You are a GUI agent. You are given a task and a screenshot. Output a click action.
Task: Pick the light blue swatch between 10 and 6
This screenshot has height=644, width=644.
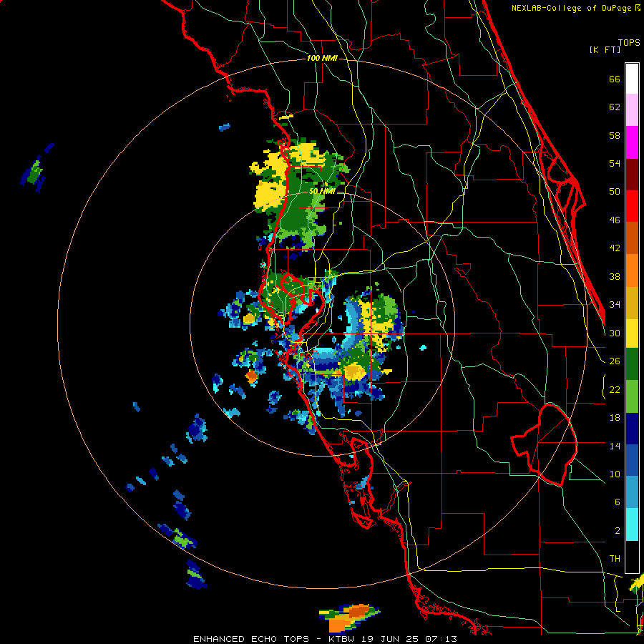point(632,492)
